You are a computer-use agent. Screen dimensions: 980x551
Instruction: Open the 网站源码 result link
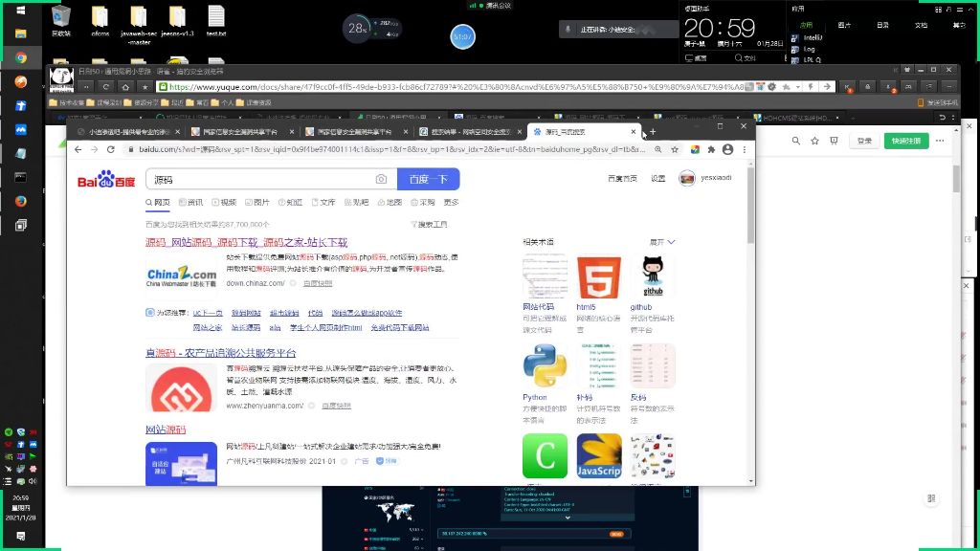(166, 430)
